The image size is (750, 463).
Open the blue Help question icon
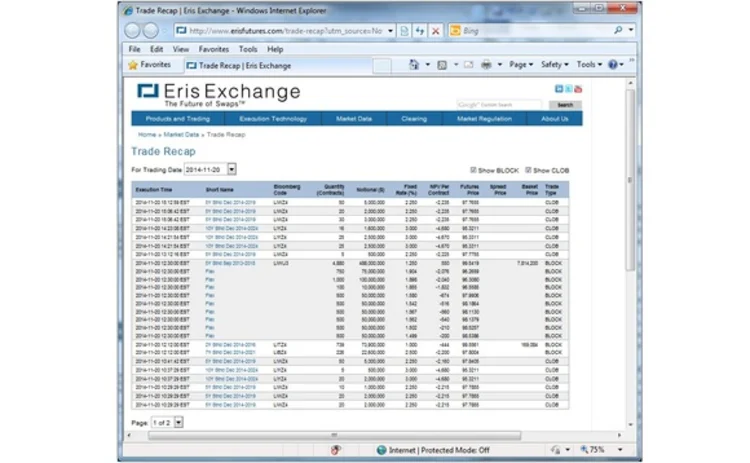(x=613, y=65)
